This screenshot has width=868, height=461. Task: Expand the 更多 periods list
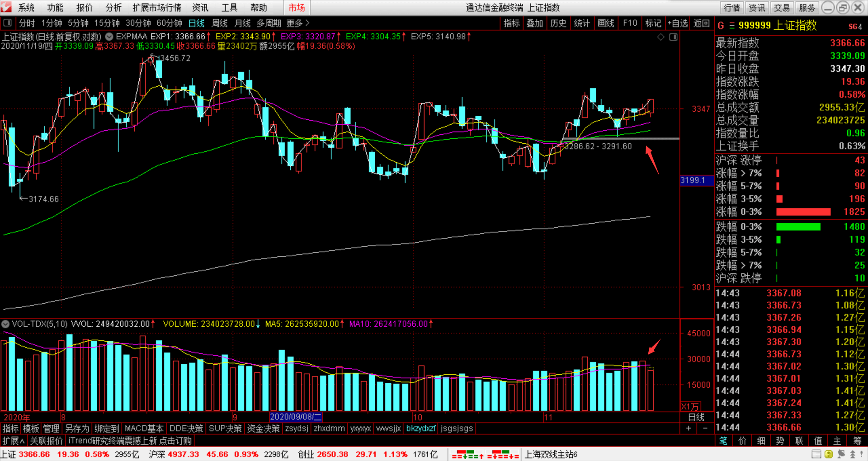coord(298,23)
